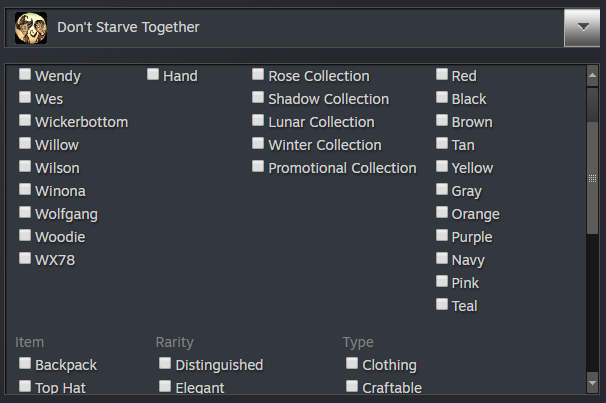Viewport: 606px width, 403px height.
Task: Toggle the WX78 character filter
Action: coord(26,259)
